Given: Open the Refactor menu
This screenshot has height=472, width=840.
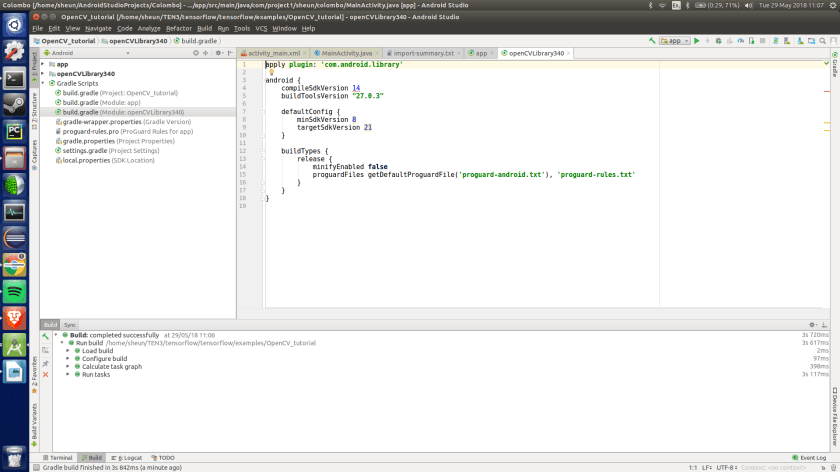Looking at the screenshot, I should pos(178,28).
